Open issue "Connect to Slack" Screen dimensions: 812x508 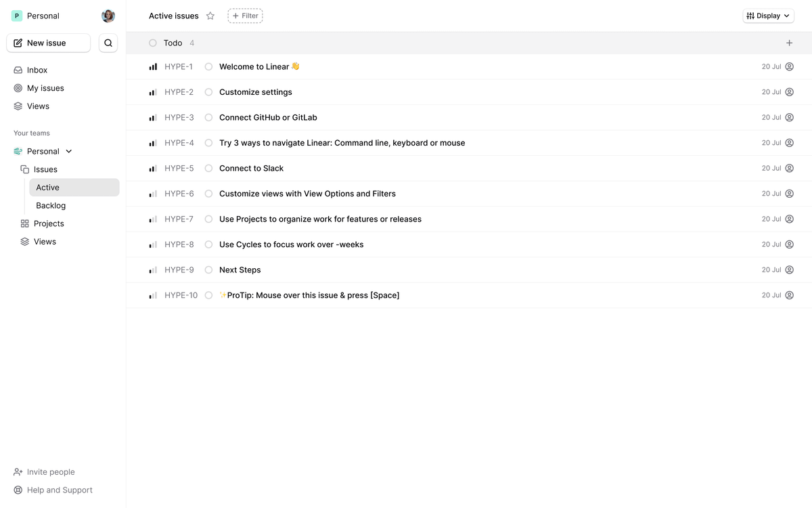click(x=251, y=168)
